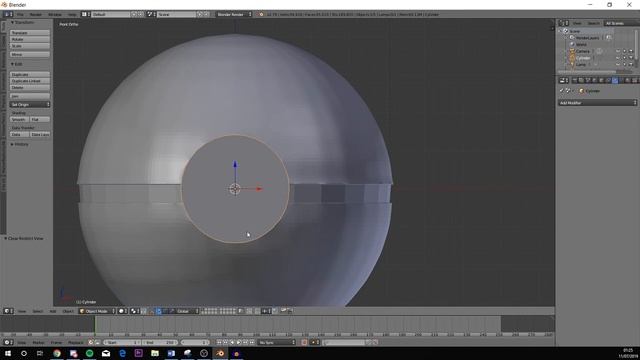640x360 pixels.
Task: Click the Mirror button
Action: pos(30,54)
